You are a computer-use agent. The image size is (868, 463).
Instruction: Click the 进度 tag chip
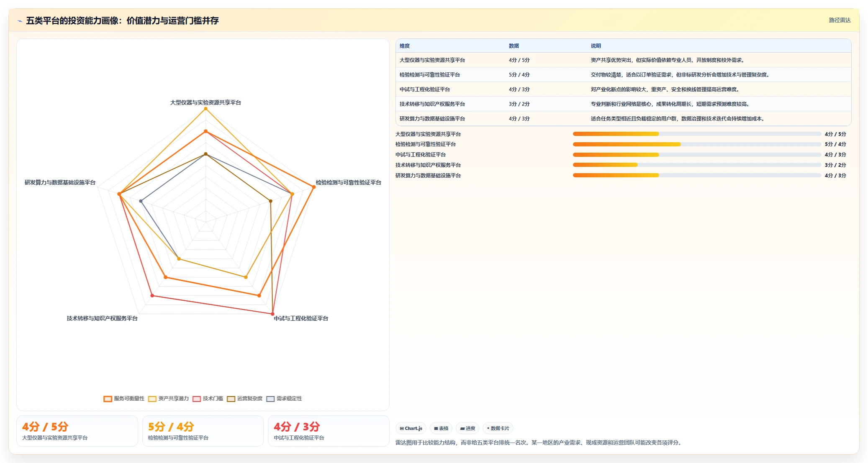[x=467, y=428]
